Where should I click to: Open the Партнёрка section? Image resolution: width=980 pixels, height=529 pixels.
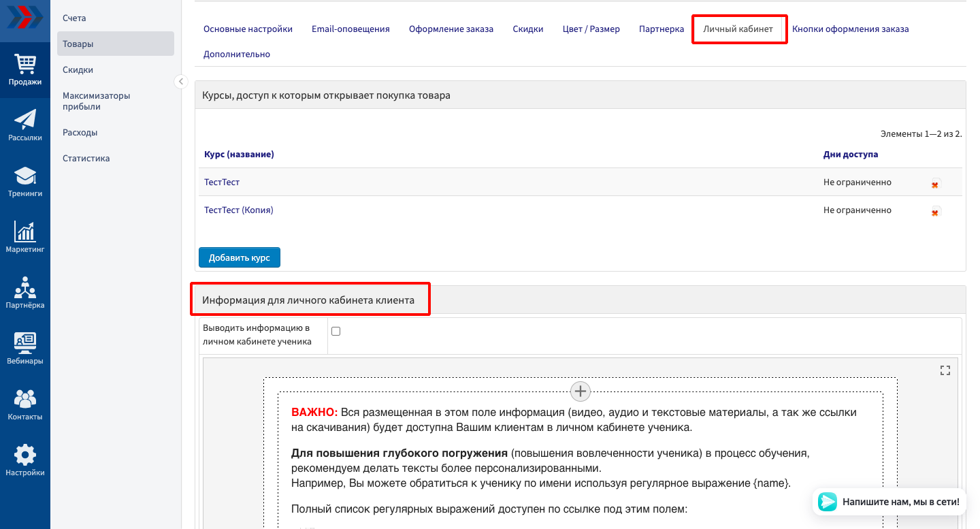coord(25,293)
